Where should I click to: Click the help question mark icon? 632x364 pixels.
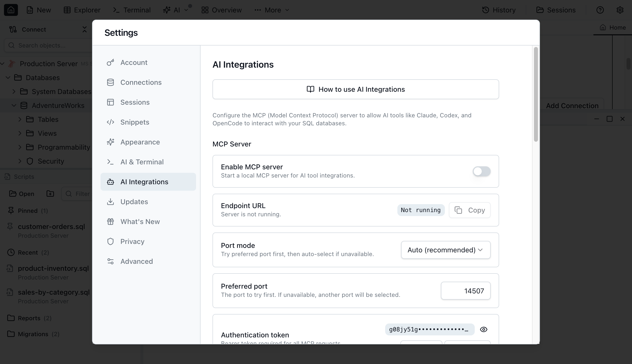coord(600,10)
